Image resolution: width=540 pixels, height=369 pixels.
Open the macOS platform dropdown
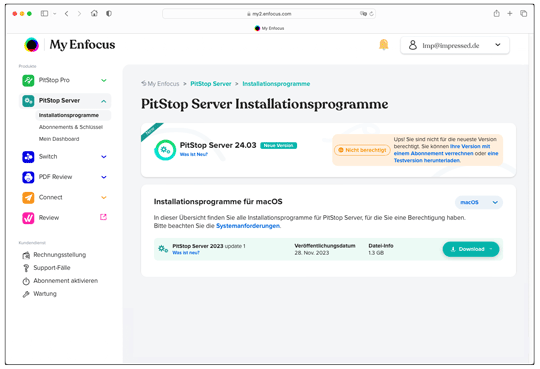pos(479,202)
